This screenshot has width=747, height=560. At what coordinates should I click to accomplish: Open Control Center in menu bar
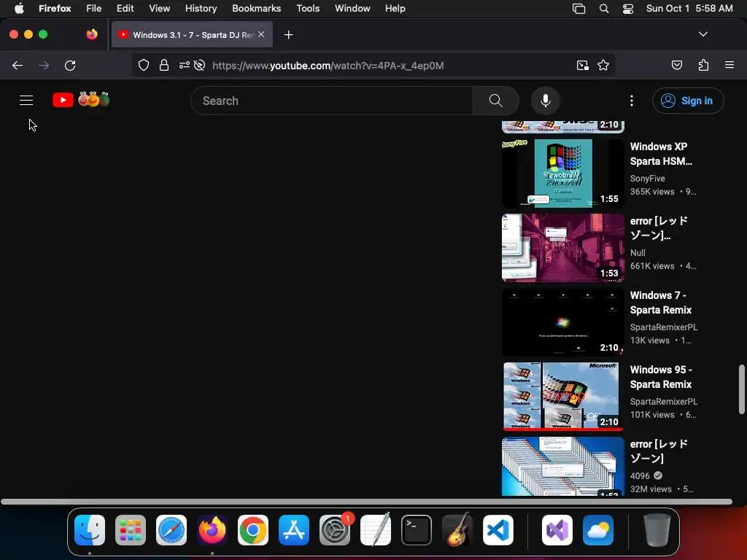[x=628, y=9]
